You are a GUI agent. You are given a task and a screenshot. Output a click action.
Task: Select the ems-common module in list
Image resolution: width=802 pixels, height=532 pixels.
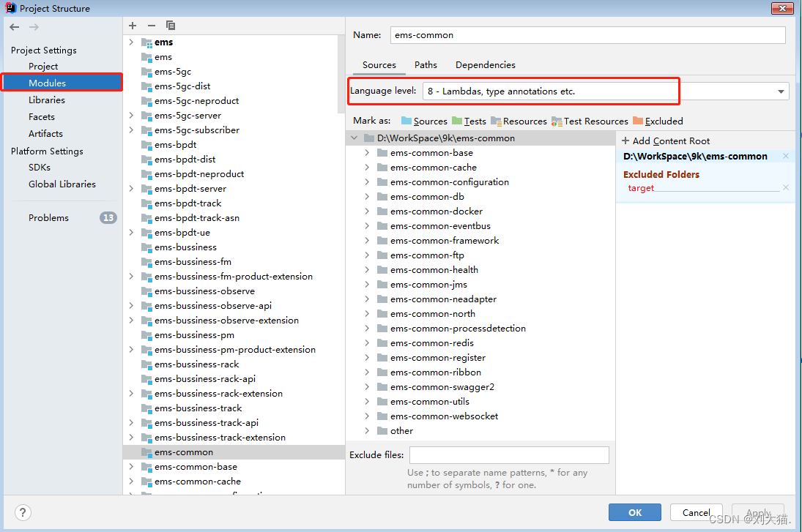pyautogui.click(x=234, y=452)
